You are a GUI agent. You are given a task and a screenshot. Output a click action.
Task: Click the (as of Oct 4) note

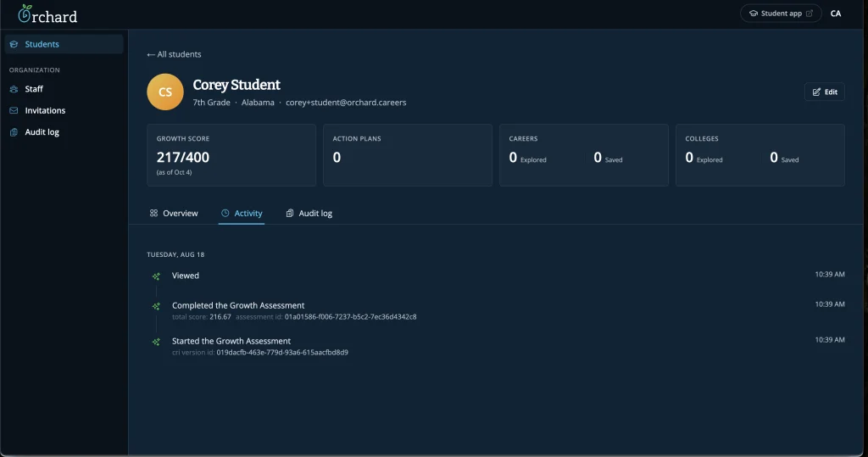174,172
